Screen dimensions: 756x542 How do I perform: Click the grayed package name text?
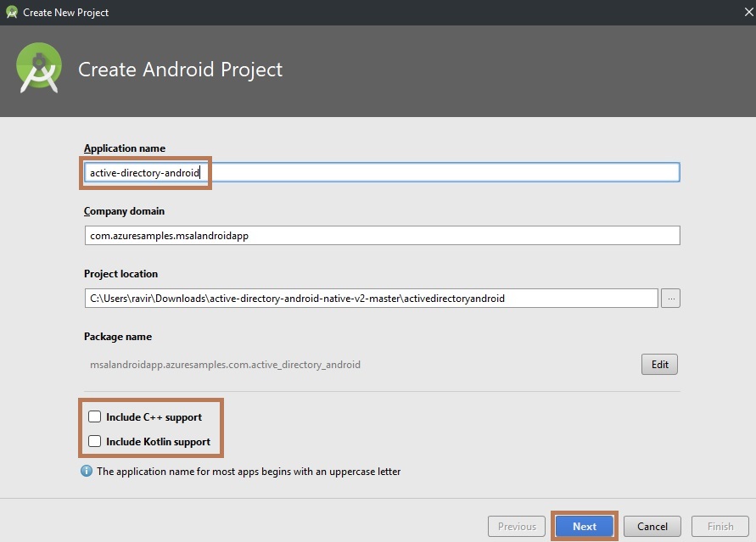(x=225, y=365)
